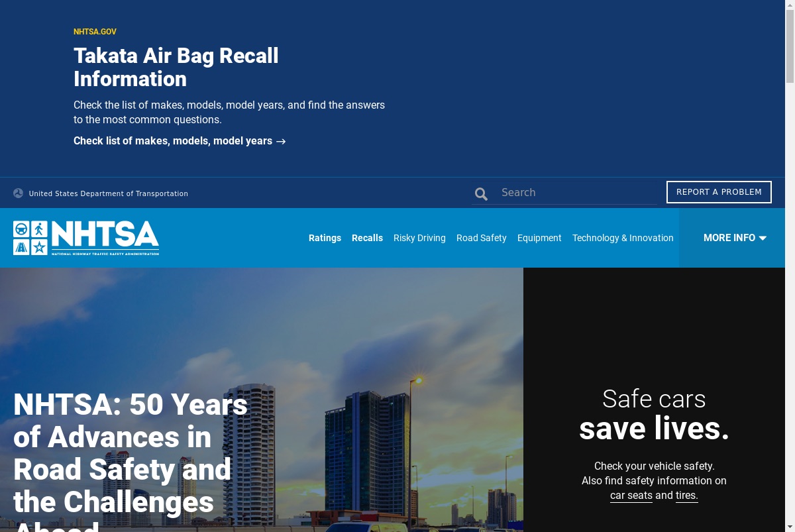
Task: Select the Equipment menu item
Action: [539, 238]
